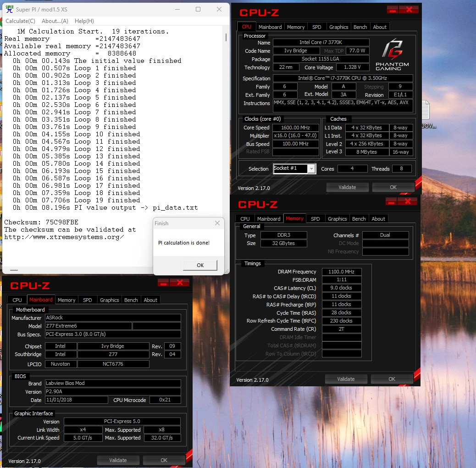Viewport: 476px width, 468px height.
Task: Click the Checksum: 75C98FBE line
Action: 41,222
